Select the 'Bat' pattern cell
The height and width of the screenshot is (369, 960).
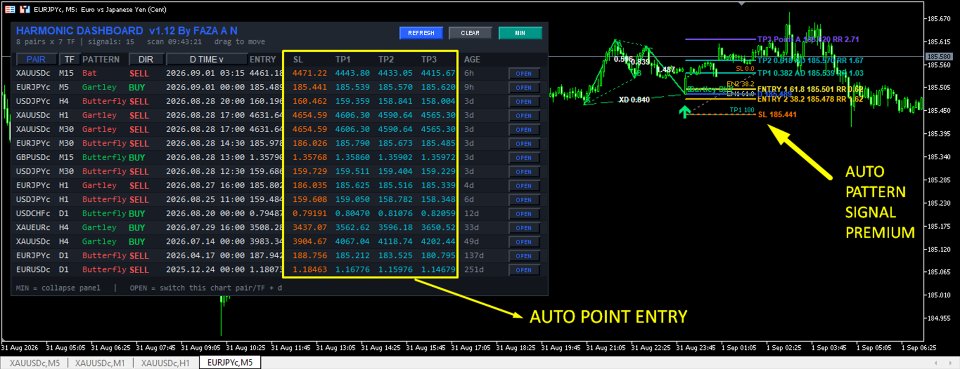pyautogui.click(x=89, y=73)
